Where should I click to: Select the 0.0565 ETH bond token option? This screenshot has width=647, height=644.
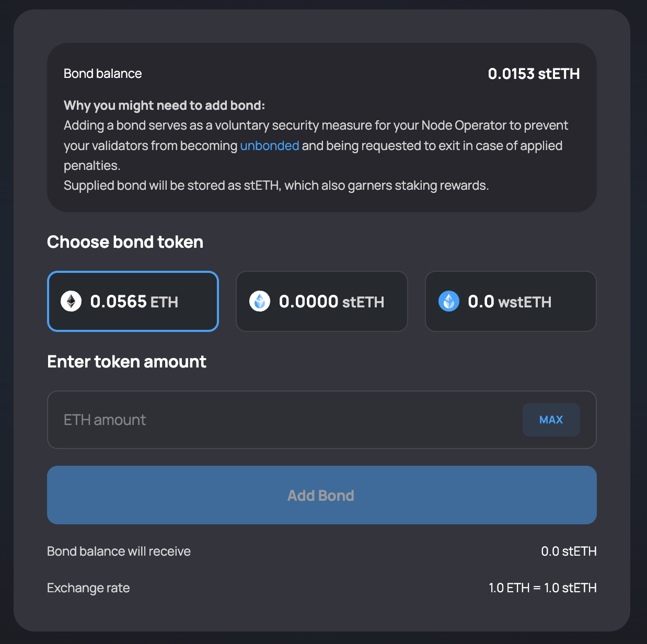tap(133, 301)
